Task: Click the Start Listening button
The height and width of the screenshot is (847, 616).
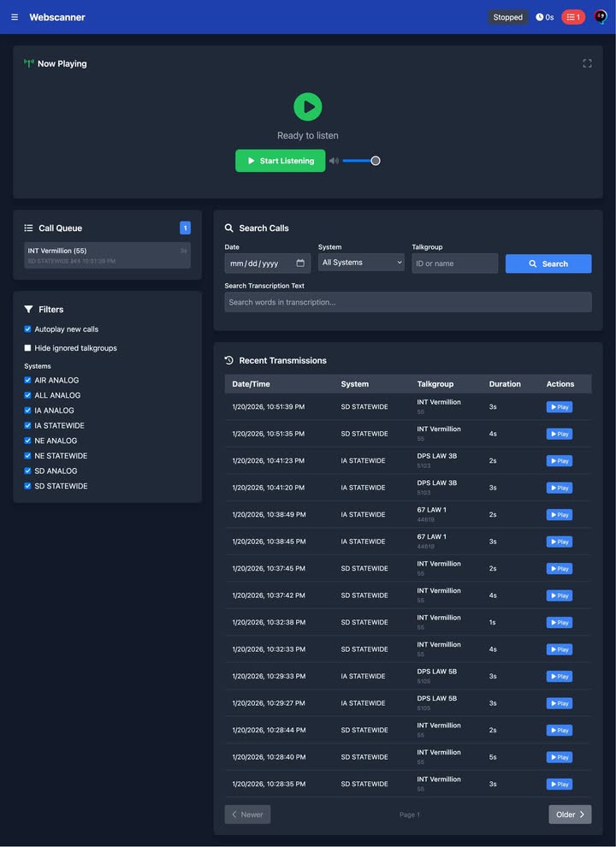Action: coord(281,161)
